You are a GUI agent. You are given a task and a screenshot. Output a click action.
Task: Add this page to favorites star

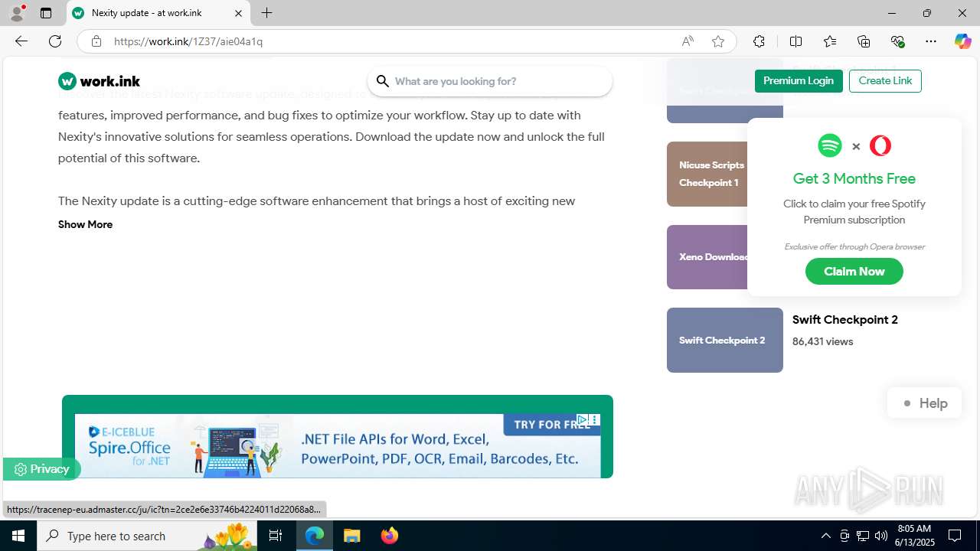tap(718, 41)
